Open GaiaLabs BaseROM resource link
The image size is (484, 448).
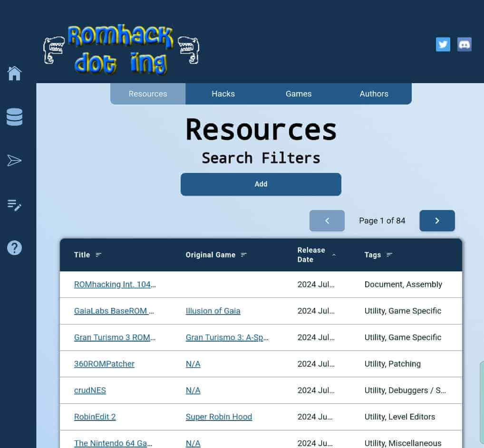pyautogui.click(x=114, y=311)
